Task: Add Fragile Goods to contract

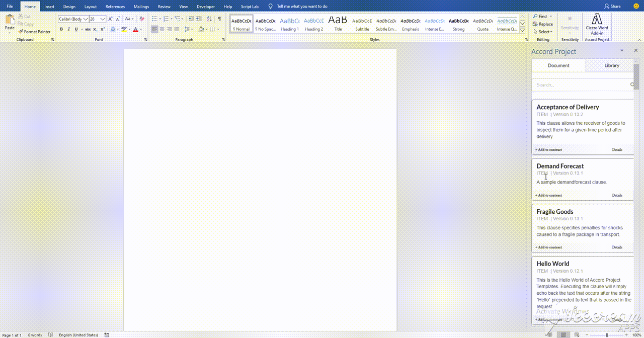Action: pos(548,247)
